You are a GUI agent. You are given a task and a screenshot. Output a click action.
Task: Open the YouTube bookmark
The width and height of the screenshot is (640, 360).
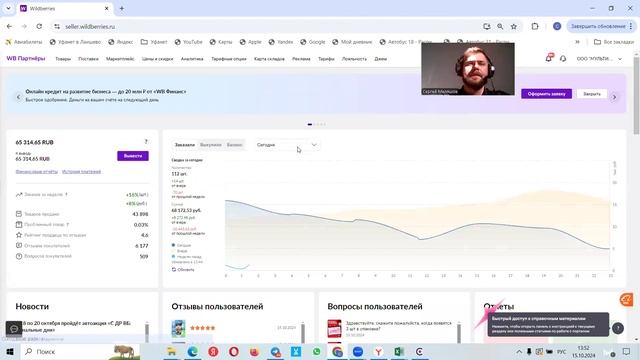point(189,42)
